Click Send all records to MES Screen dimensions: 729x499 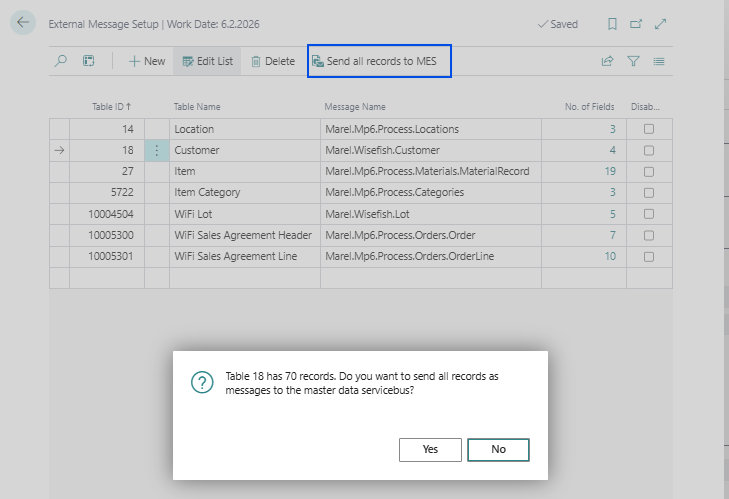click(x=380, y=61)
